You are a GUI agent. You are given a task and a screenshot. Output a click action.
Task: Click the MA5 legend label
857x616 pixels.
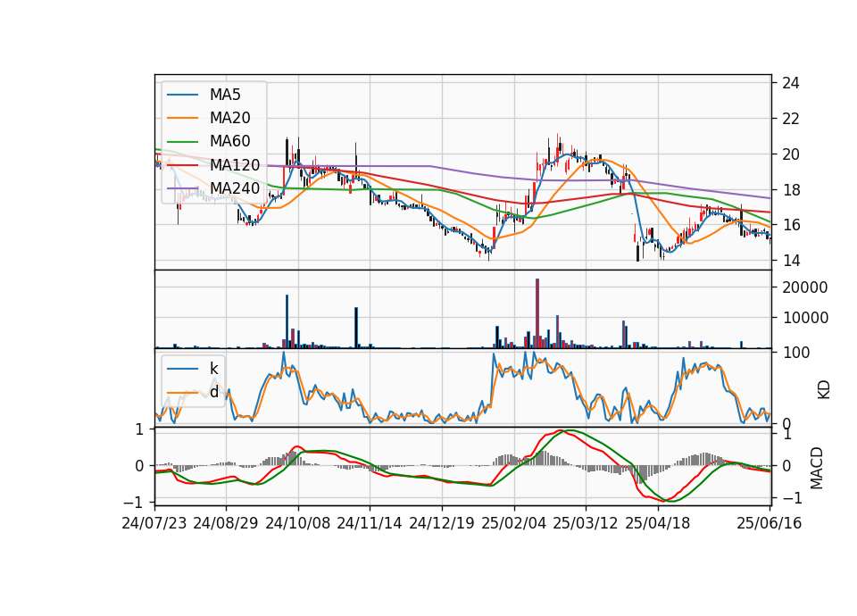pyautogui.click(x=225, y=95)
